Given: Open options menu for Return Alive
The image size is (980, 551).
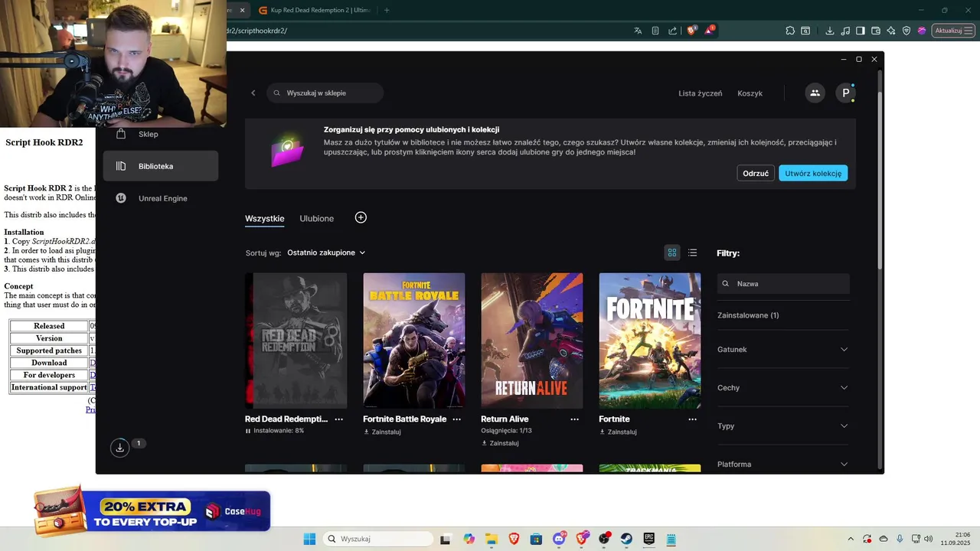Looking at the screenshot, I should click(x=575, y=419).
